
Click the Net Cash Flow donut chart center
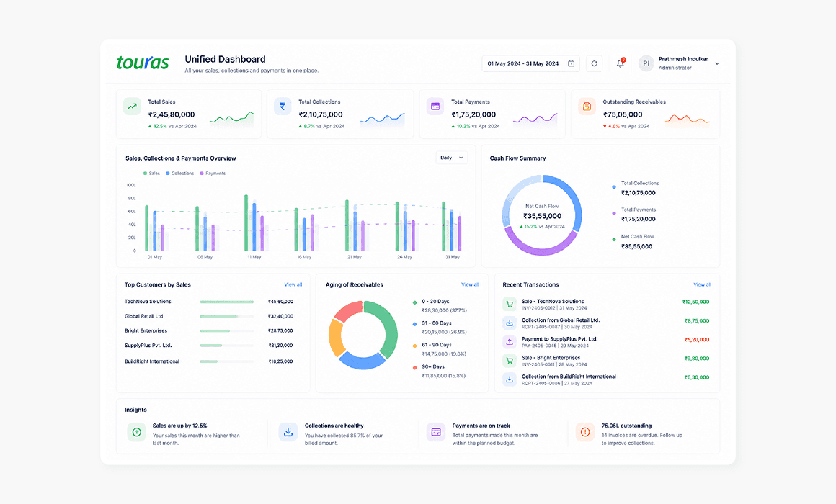(x=542, y=215)
